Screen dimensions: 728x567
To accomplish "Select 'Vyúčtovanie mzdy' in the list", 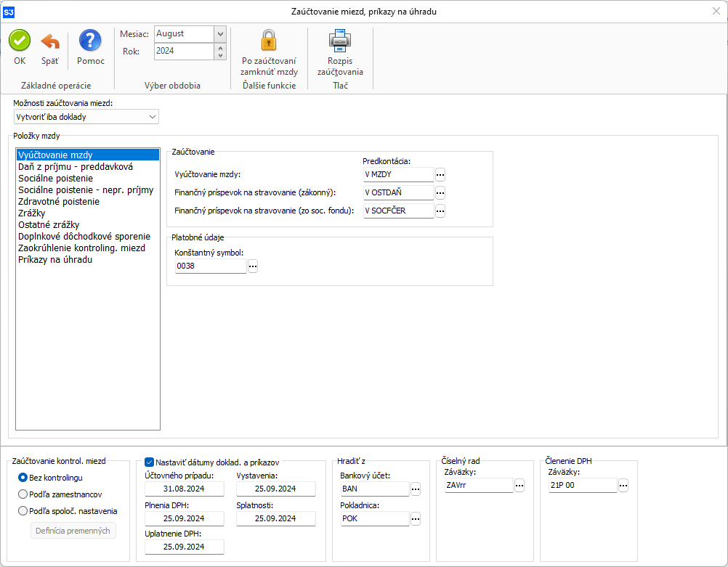I will pos(88,155).
